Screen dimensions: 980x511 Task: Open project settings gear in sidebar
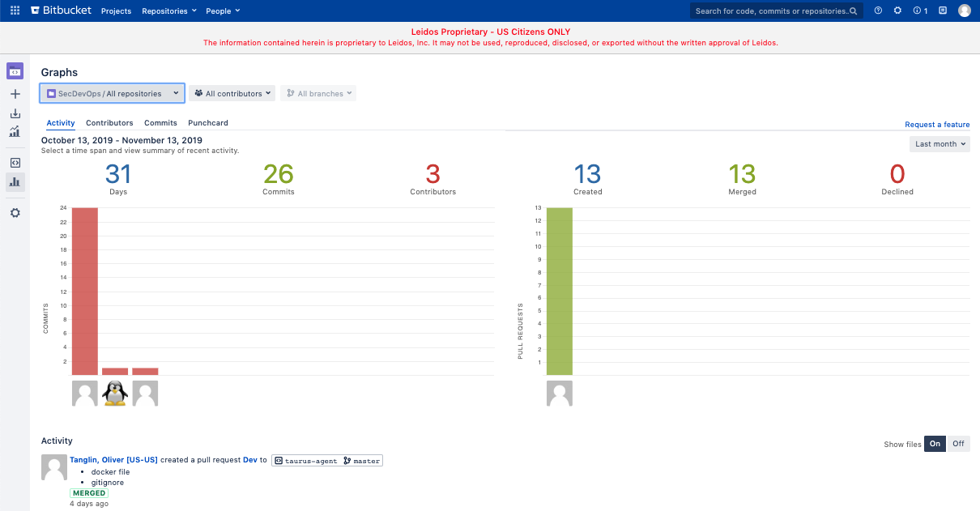point(15,213)
